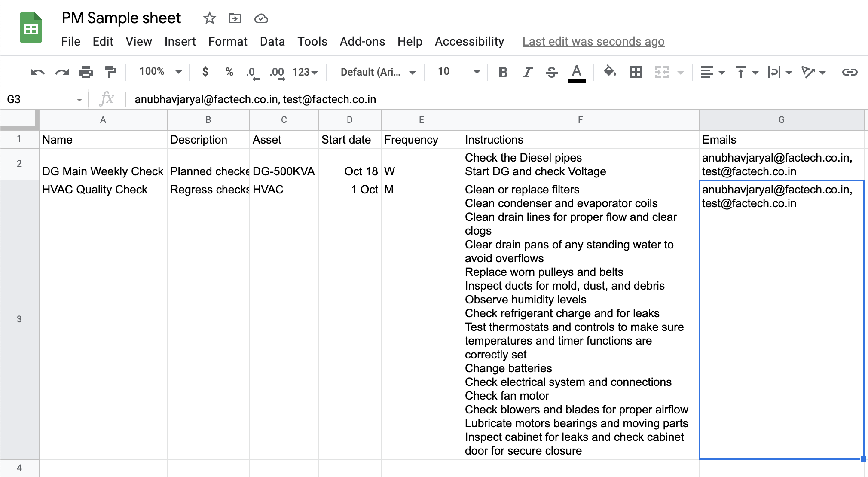Select the 'Instructions' header cell
This screenshot has width=868, height=477.
click(x=581, y=140)
